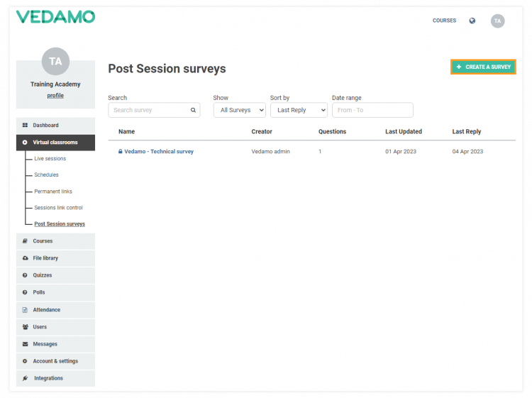Image resolution: width=532 pixels, height=398 pixels.
Task: Click the Create a Survey button
Action: pyautogui.click(x=483, y=67)
